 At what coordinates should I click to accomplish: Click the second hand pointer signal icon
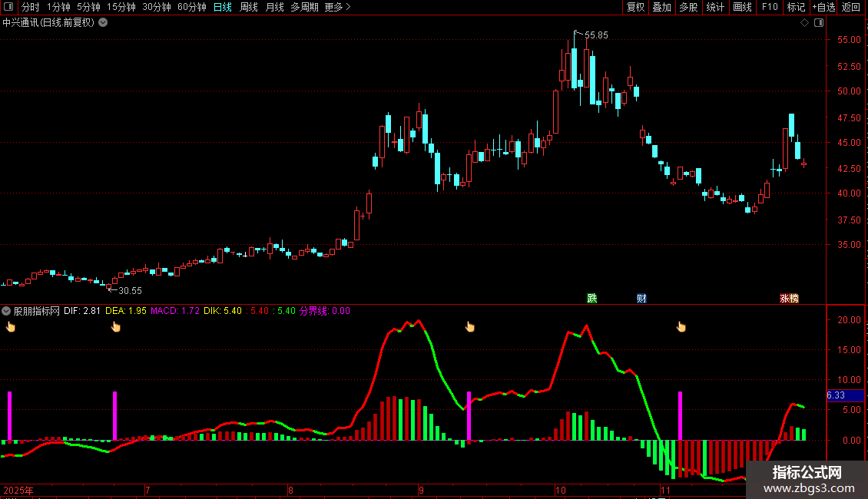coord(116,327)
